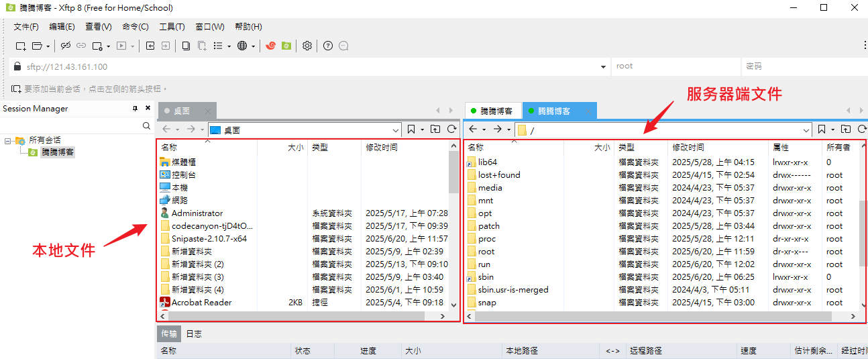Open the globe encoding dropdown arrow
This screenshot has height=359, width=868.
pos(253,46)
